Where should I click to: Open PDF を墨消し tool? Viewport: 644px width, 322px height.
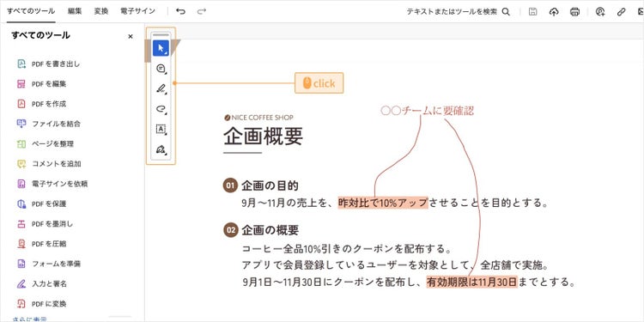46,224
